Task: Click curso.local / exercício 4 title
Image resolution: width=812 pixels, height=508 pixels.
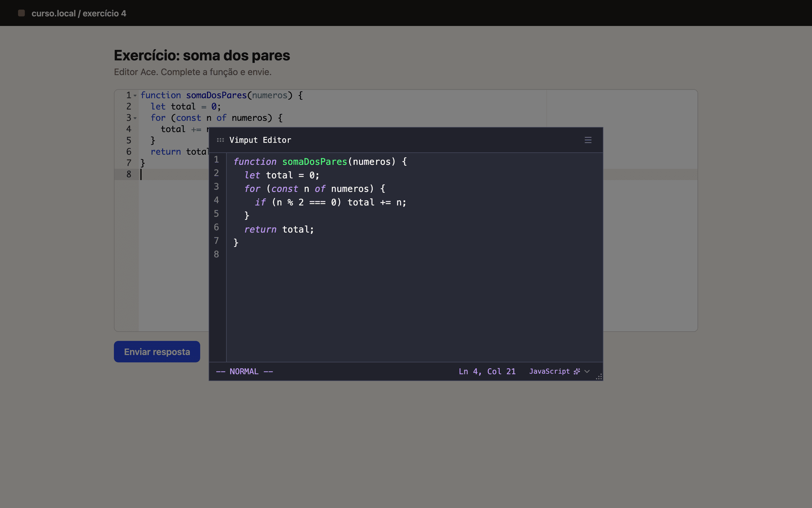Action: (x=79, y=14)
